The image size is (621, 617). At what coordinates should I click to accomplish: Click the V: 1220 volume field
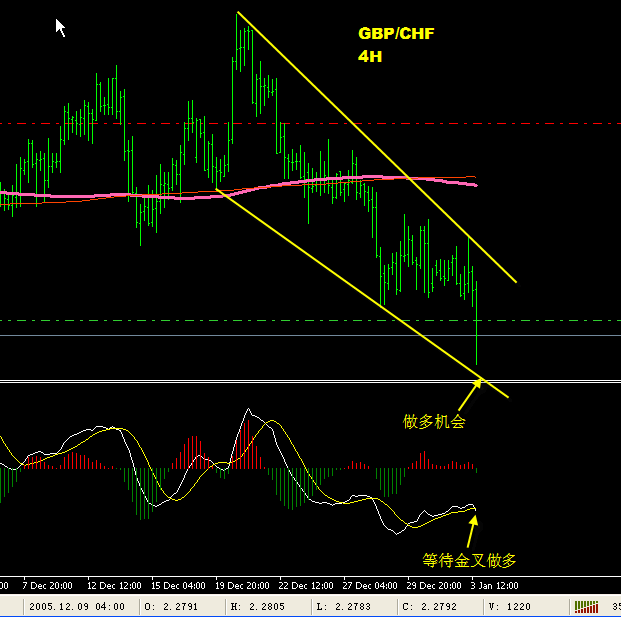(510, 606)
